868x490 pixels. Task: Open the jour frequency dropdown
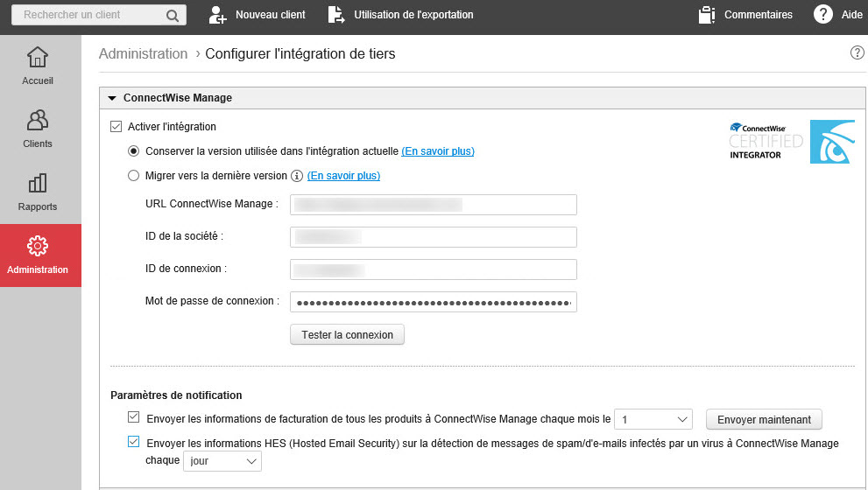pyautogui.click(x=222, y=460)
